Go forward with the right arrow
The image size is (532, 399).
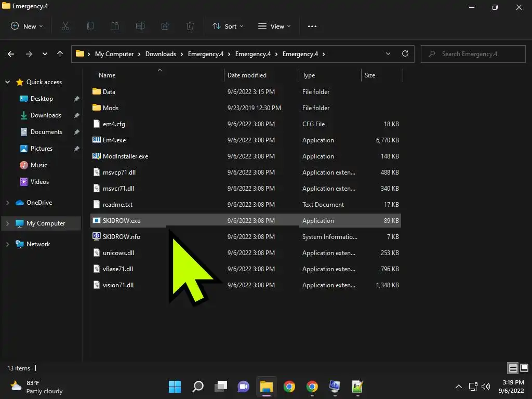pyautogui.click(x=29, y=54)
